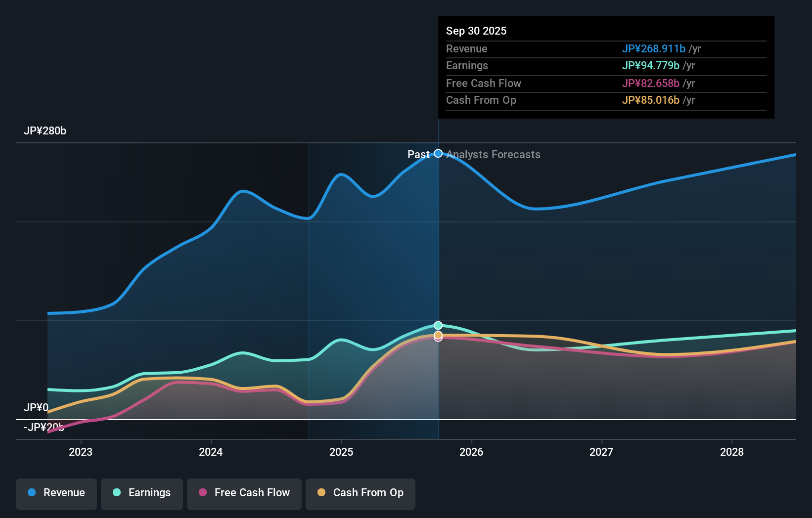The width and height of the screenshot is (812, 518).
Task: Toggle the Revenue series visibility
Action: 56,493
